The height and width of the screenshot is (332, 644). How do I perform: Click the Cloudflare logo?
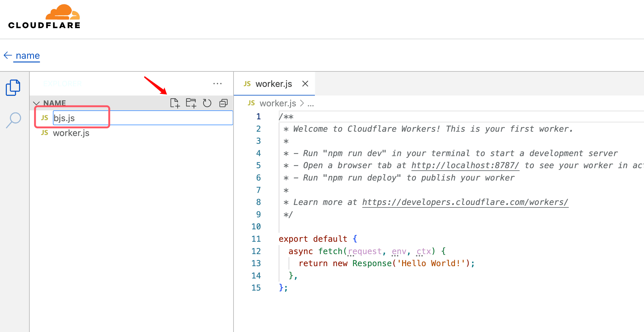click(x=44, y=17)
